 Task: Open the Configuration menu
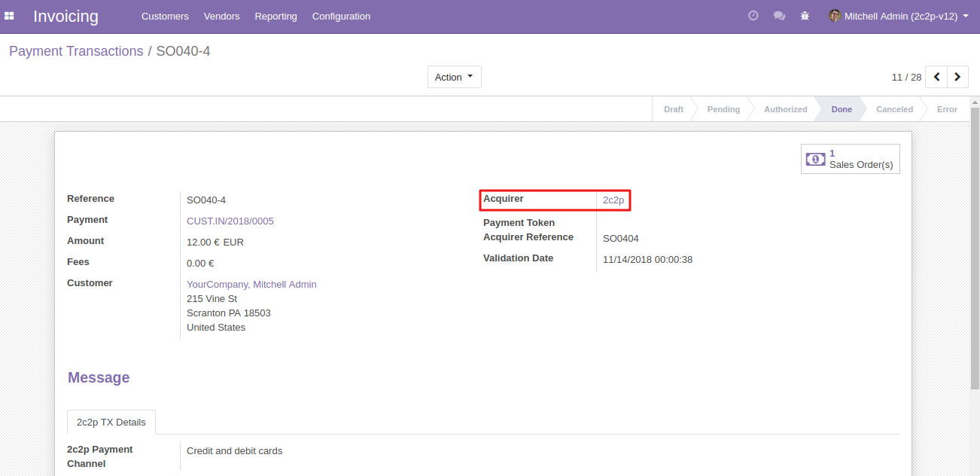pyautogui.click(x=341, y=16)
